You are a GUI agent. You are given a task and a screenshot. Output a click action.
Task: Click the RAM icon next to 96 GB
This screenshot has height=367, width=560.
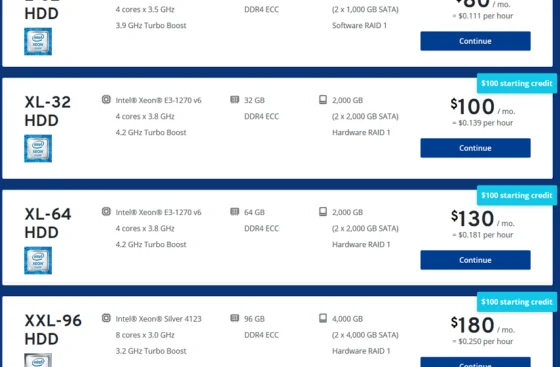click(235, 318)
